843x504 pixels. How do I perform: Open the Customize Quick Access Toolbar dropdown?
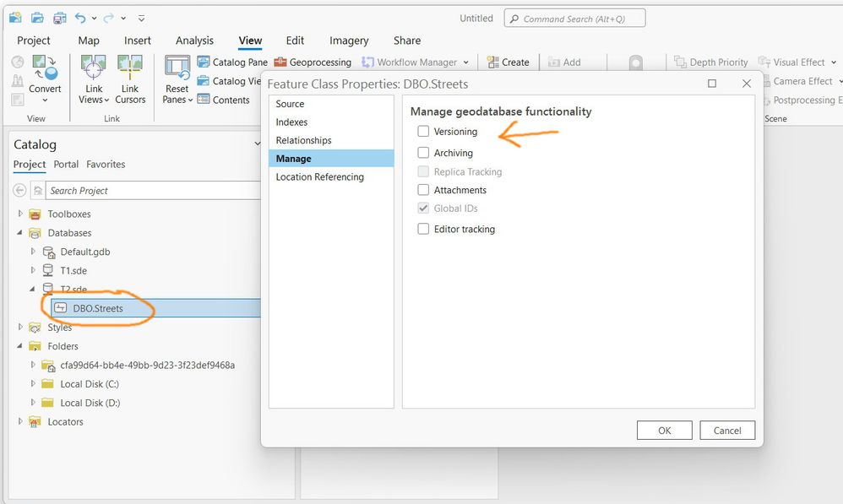click(141, 19)
